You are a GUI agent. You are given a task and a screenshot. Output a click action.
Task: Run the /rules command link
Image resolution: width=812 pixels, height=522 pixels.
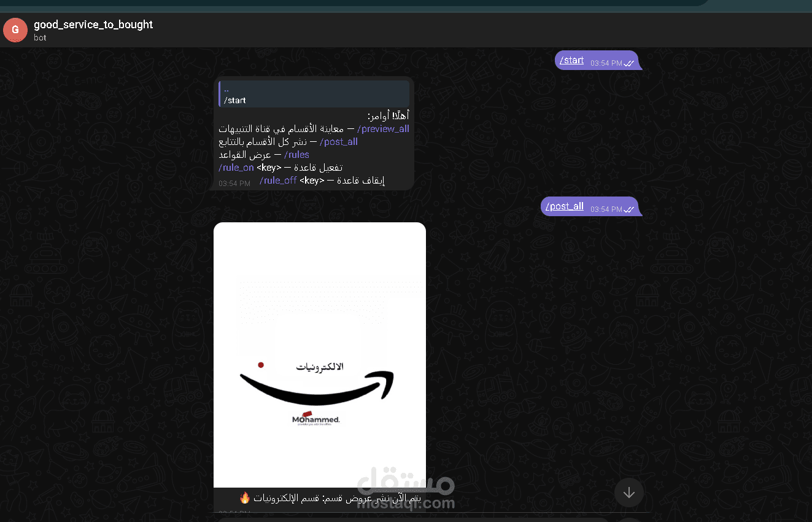(296, 155)
